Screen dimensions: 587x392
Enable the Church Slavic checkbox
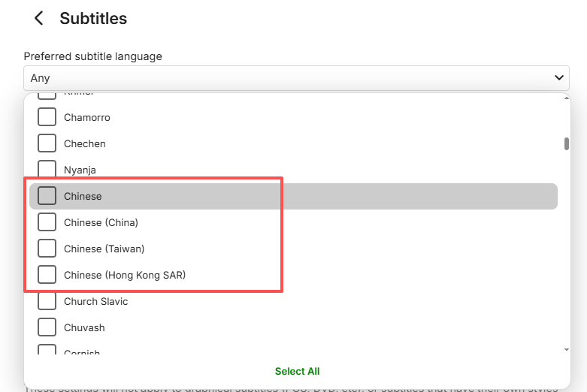click(47, 301)
